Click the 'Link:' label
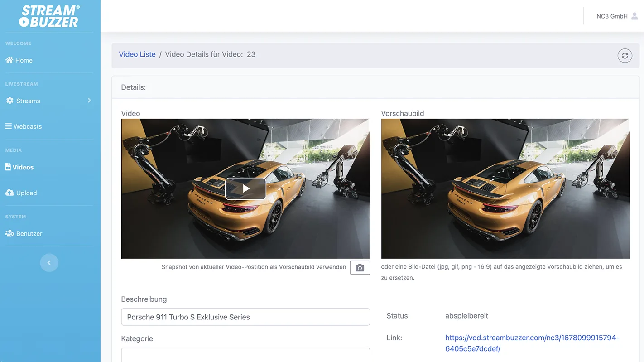 pyautogui.click(x=394, y=338)
